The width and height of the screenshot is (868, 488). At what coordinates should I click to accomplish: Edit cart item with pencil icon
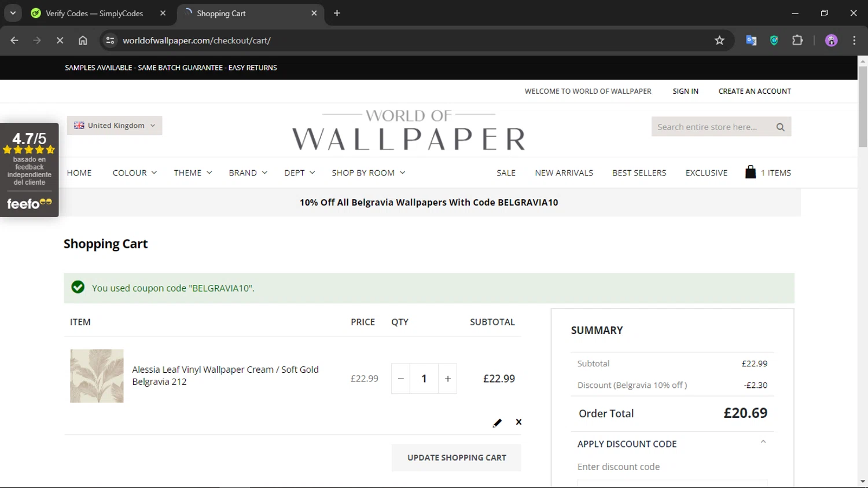[x=497, y=423]
